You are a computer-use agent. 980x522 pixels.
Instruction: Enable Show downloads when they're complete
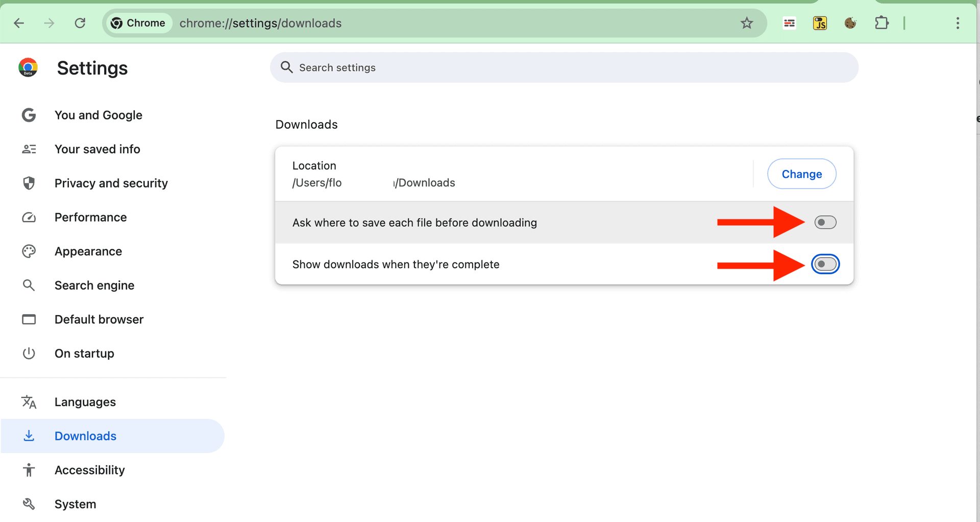(x=825, y=264)
